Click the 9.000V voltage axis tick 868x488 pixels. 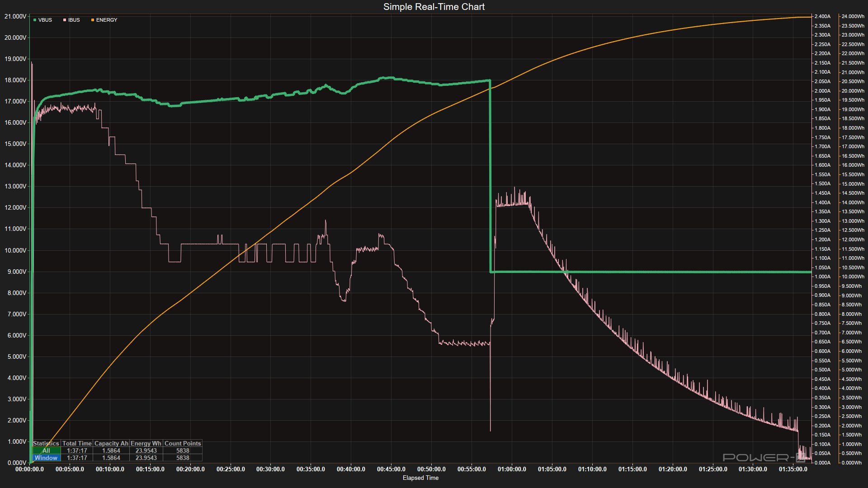point(17,272)
